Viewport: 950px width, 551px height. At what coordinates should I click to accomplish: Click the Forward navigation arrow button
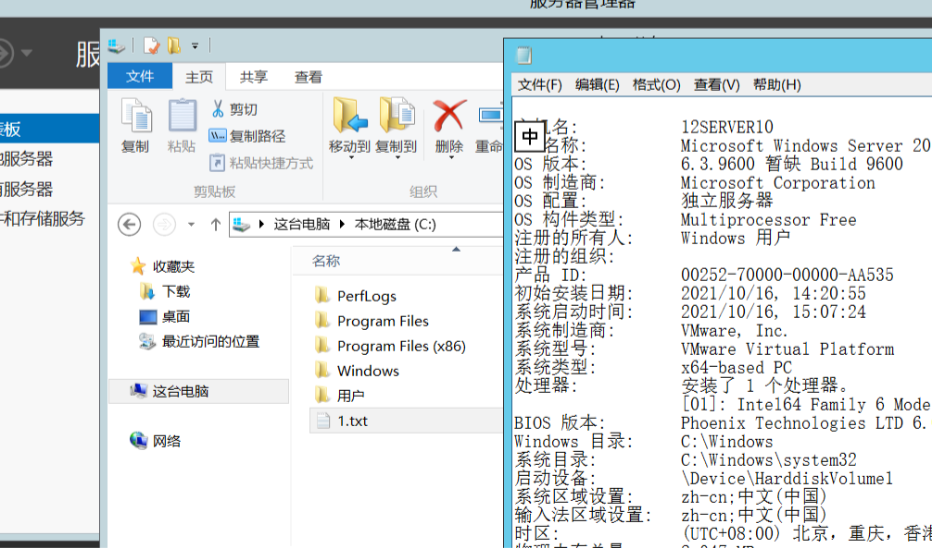click(164, 224)
